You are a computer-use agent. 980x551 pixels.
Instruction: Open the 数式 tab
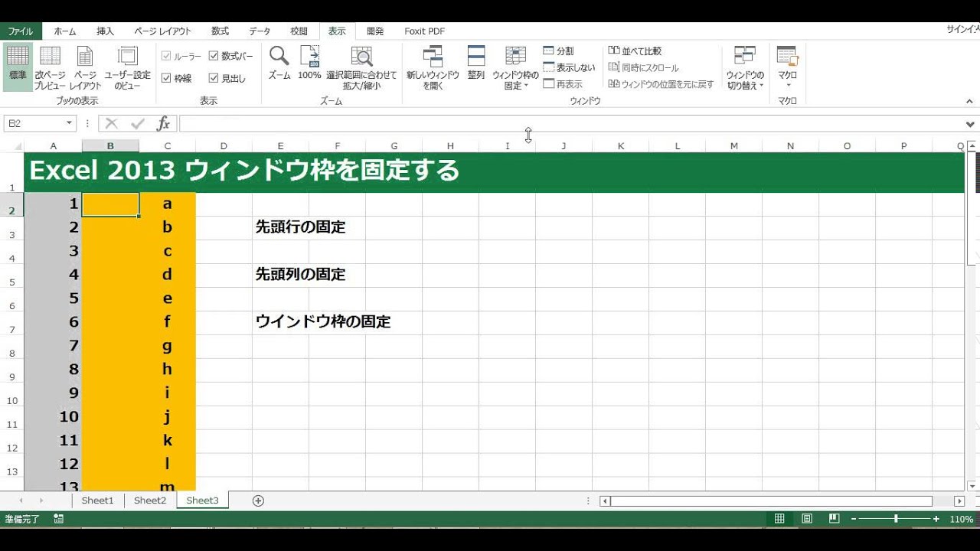click(x=220, y=31)
